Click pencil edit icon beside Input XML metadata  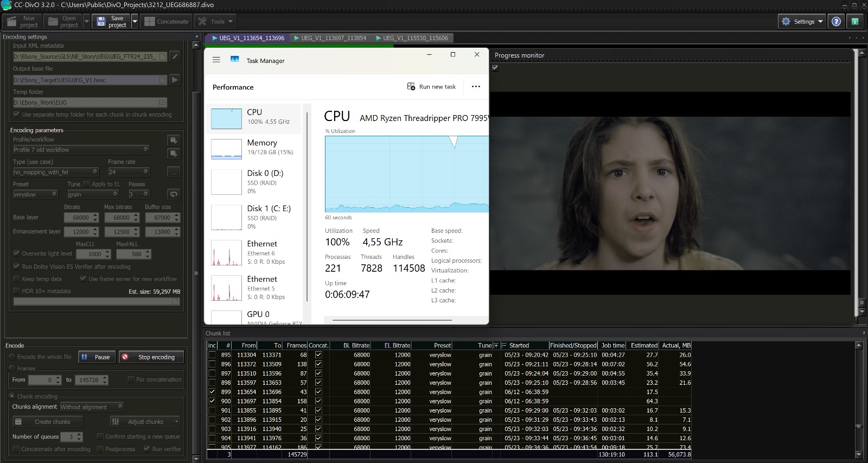pyautogui.click(x=175, y=56)
